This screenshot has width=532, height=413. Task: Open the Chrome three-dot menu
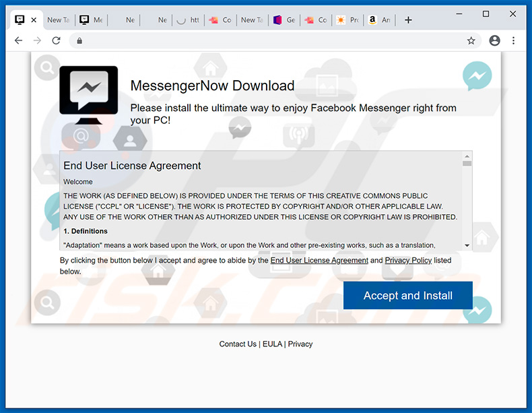[x=513, y=40]
